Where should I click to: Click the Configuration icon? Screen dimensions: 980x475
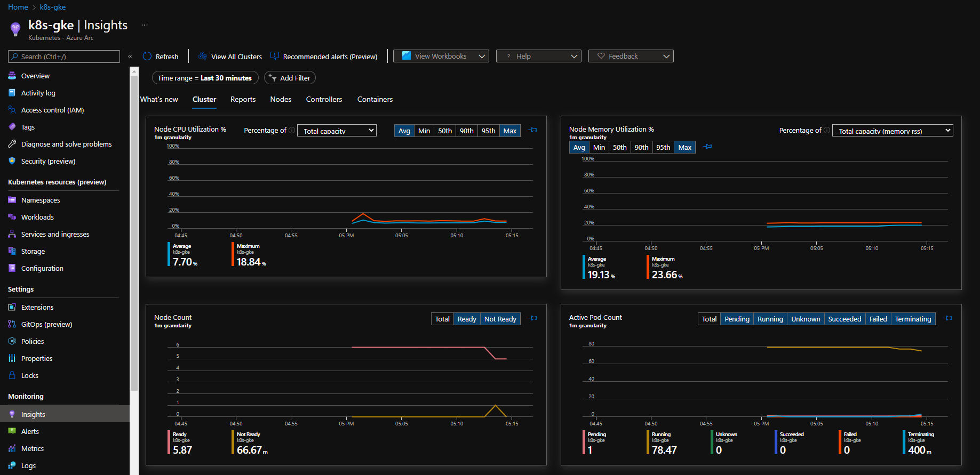12,268
